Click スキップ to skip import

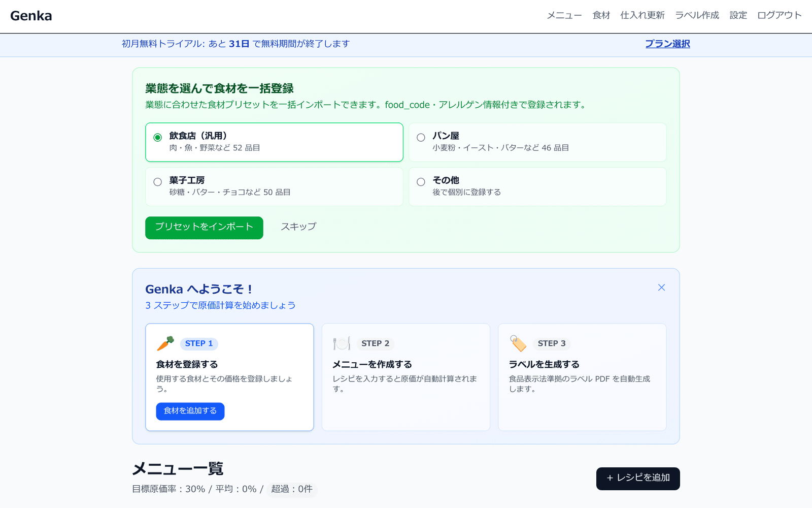[298, 227]
